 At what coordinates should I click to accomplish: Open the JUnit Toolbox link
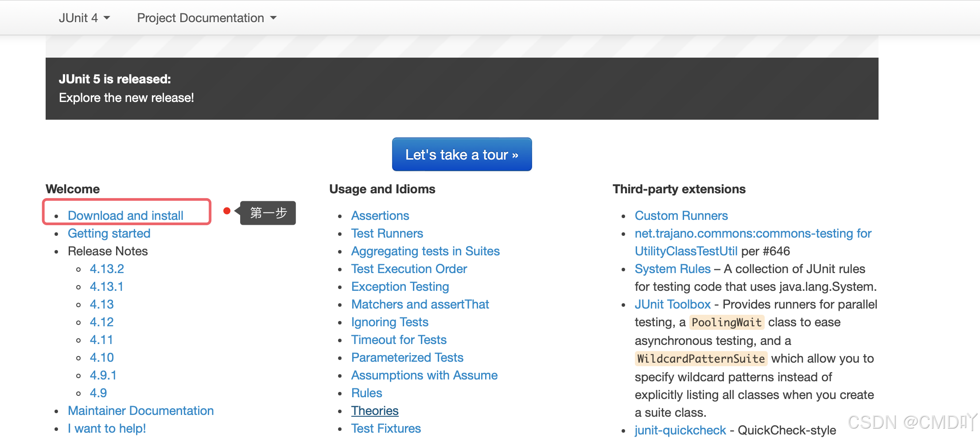(x=673, y=304)
